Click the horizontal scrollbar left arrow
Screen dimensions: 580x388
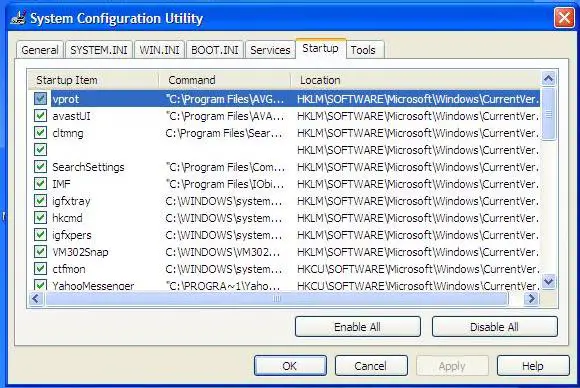click(x=36, y=298)
